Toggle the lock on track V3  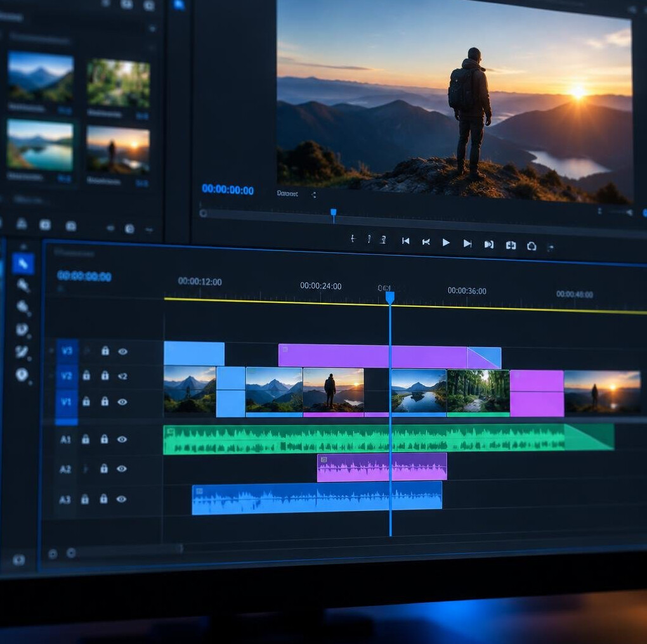click(105, 351)
